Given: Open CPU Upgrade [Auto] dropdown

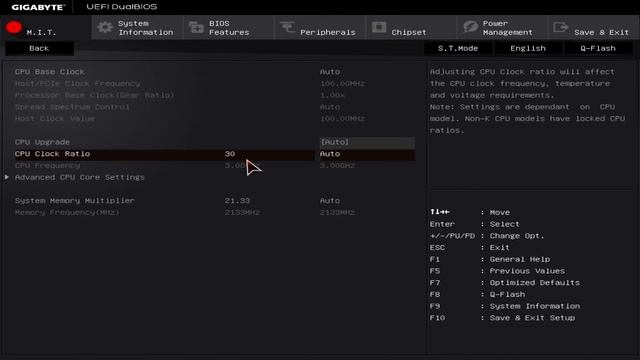Looking at the screenshot, I should [x=367, y=142].
